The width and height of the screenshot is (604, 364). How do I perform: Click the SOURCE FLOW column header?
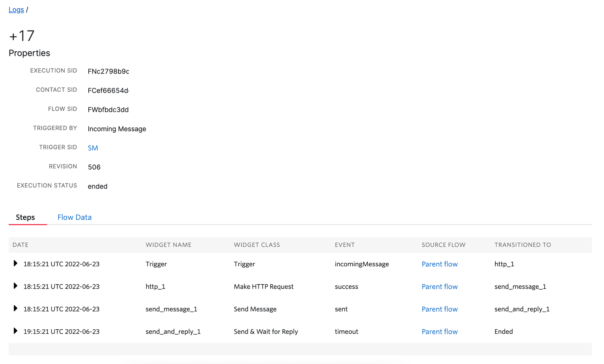click(443, 245)
